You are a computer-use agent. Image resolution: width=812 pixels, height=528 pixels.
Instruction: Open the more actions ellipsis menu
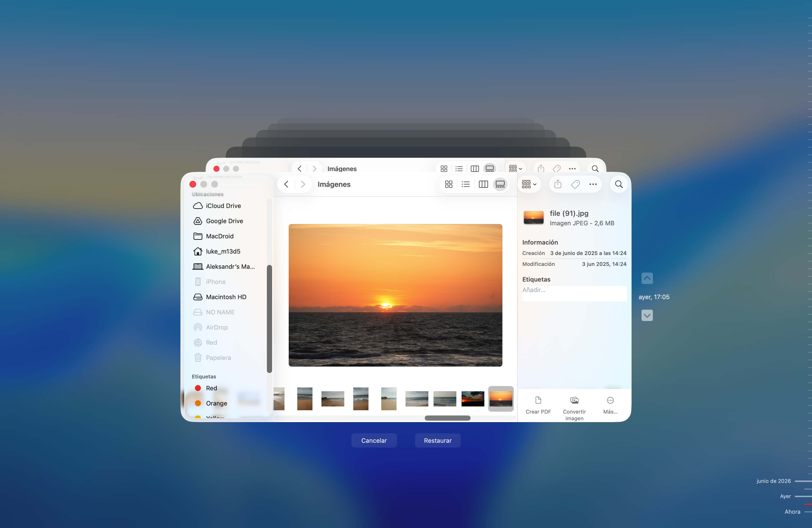(593, 184)
